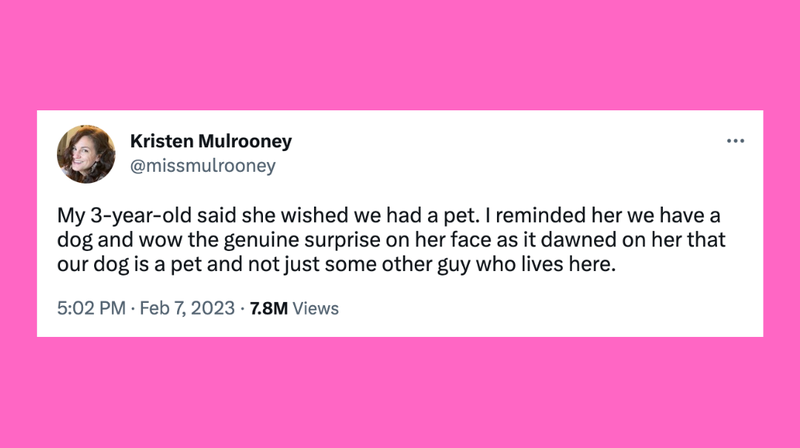Open the Kristen Mulrooney display name link
The height and width of the screenshot is (448, 800).
pos(211,141)
